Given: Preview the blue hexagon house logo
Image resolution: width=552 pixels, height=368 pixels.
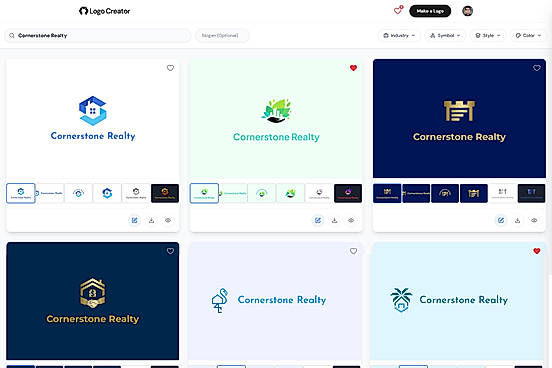Looking at the screenshot, I should pos(168,220).
